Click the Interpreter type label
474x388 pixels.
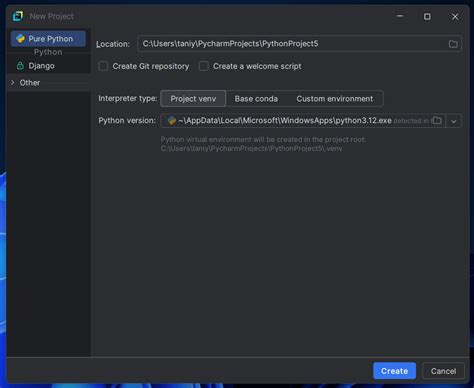[128, 98]
